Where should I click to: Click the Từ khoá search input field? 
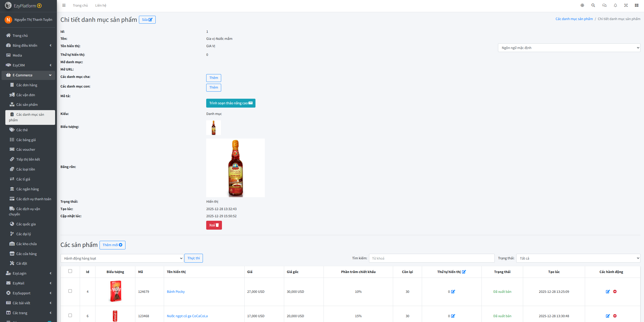(x=431, y=258)
